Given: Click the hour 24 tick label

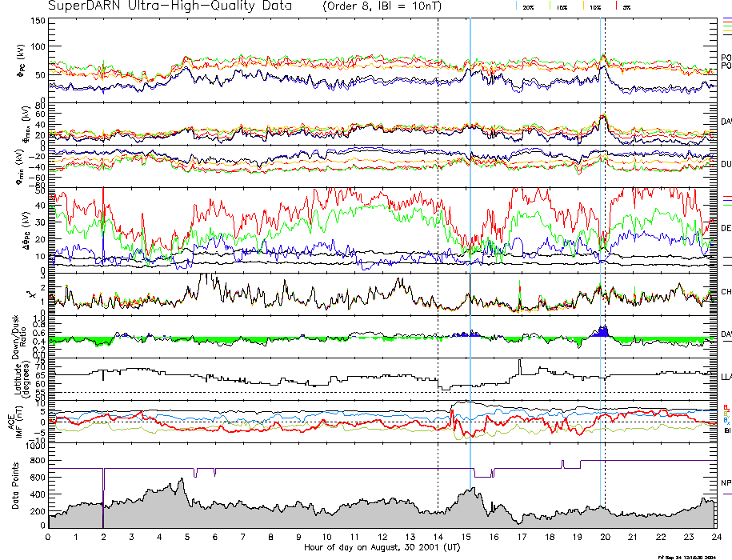Looking at the screenshot, I should coord(714,538).
